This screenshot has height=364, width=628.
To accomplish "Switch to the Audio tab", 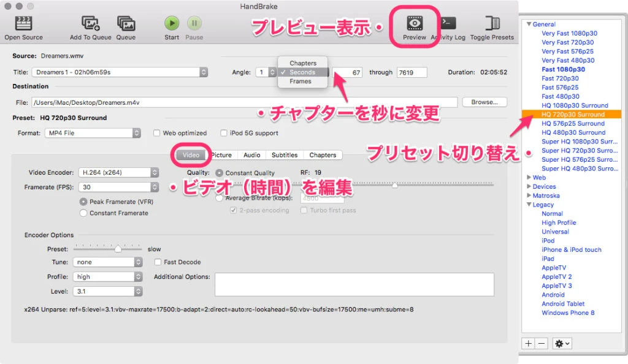I will tap(252, 155).
